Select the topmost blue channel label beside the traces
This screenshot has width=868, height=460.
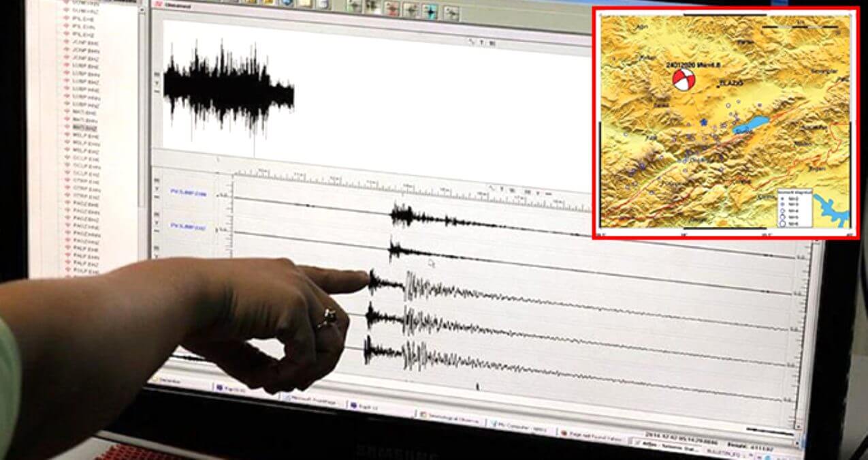coord(187,193)
